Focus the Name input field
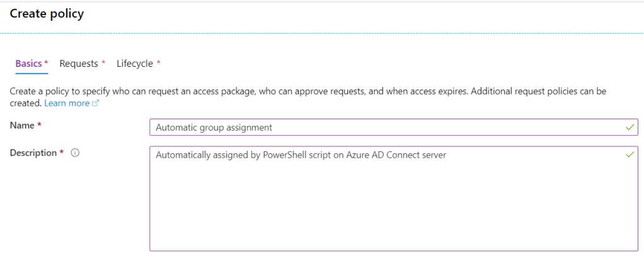The height and width of the screenshot is (258, 644). point(378,127)
